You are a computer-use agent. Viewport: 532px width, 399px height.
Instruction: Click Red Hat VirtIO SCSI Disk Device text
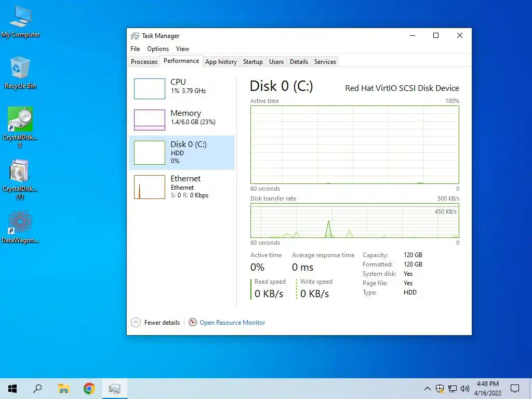[x=402, y=88]
